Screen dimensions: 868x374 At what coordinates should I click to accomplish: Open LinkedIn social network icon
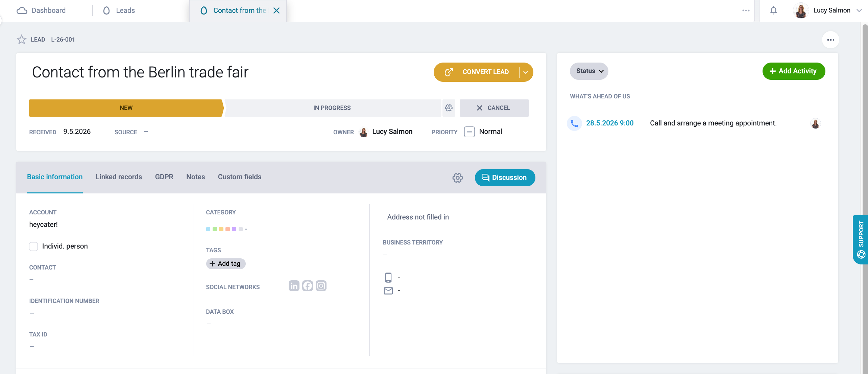click(x=294, y=286)
